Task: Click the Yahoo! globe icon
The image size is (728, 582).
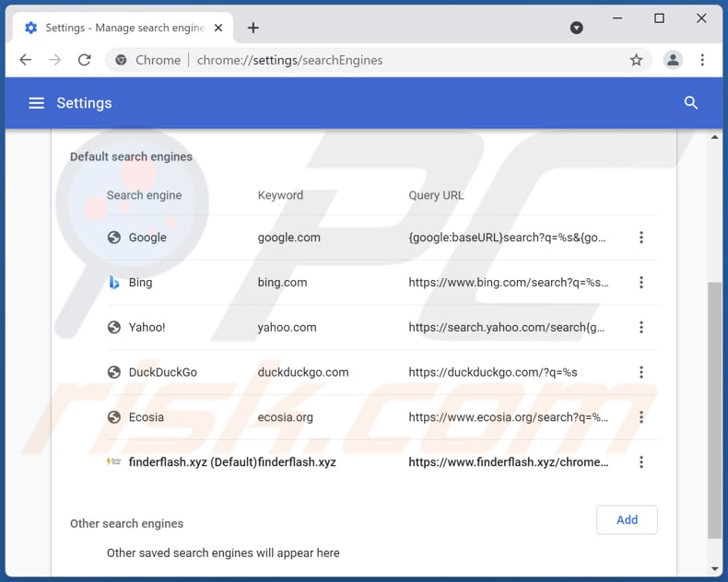Action: click(113, 327)
